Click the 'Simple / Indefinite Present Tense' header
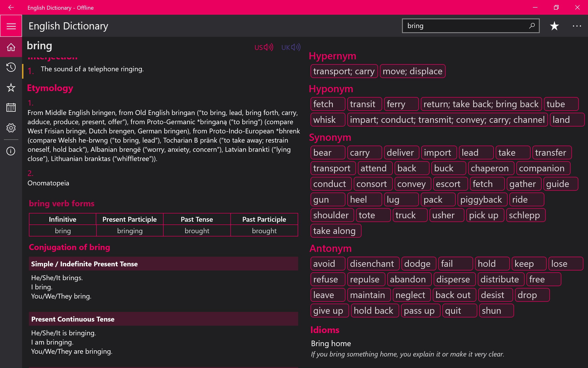The image size is (588, 368). 163,264
